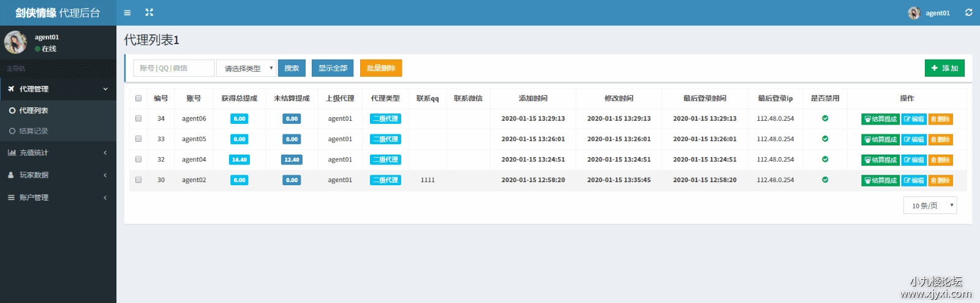Check the checkbox for agent06 row
Image resolution: width=980 pixels, height=303 pixels.
point(138,118)
